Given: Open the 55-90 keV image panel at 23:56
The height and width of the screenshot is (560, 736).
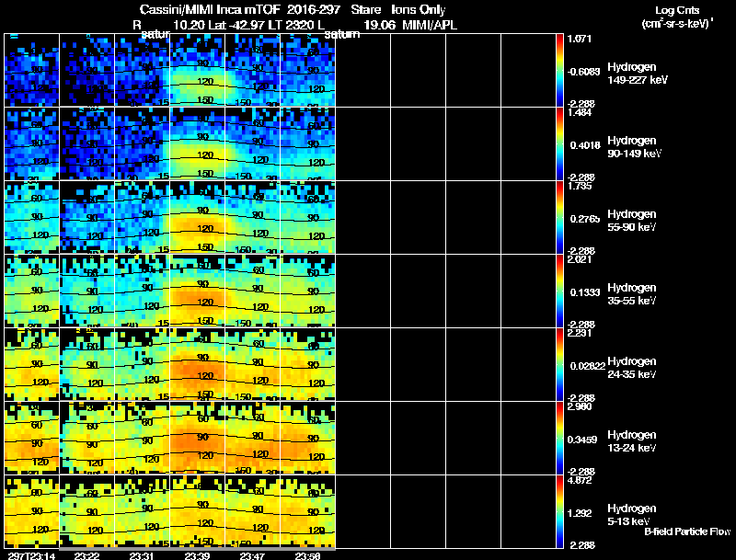Looking at the screenshot, I should (x=308, y=218).
